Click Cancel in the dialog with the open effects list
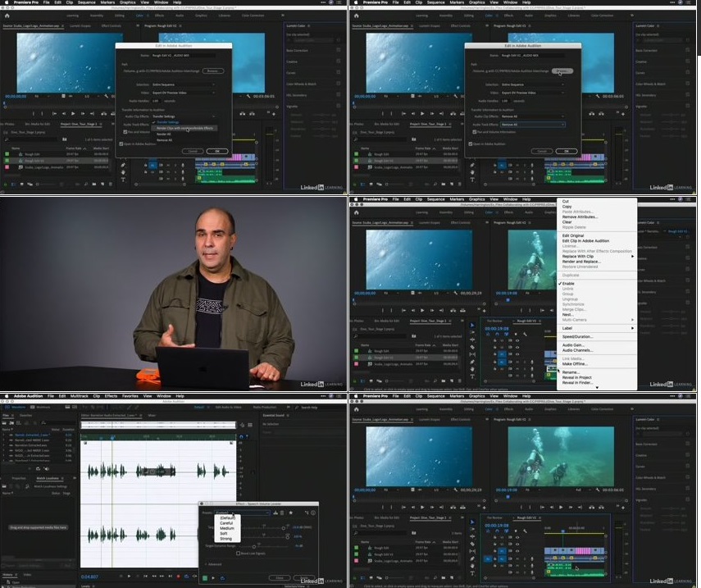The height and width of the screenshot is (588, 701). pyautogui.click(x=193, y=151)
